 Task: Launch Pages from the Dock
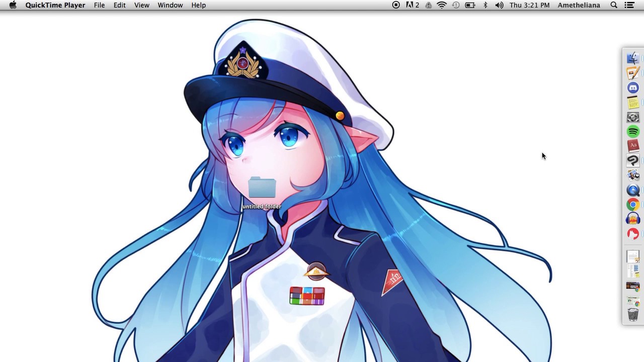click(633, 73)
